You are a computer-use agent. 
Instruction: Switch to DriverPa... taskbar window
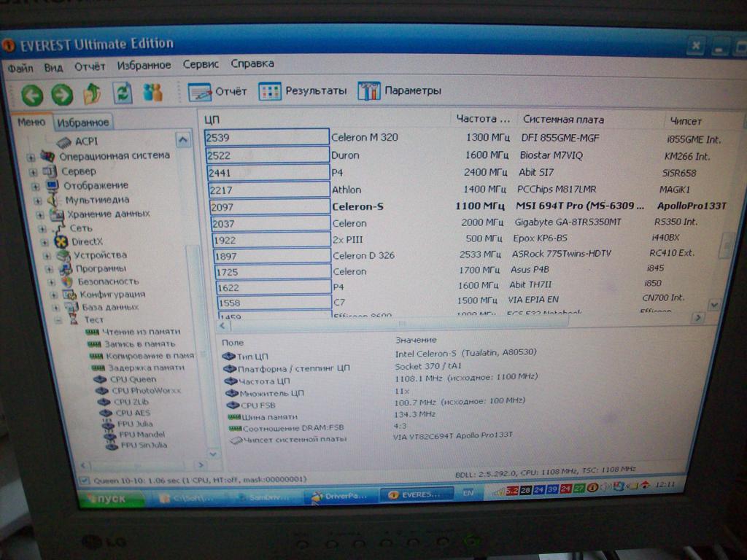339,496
